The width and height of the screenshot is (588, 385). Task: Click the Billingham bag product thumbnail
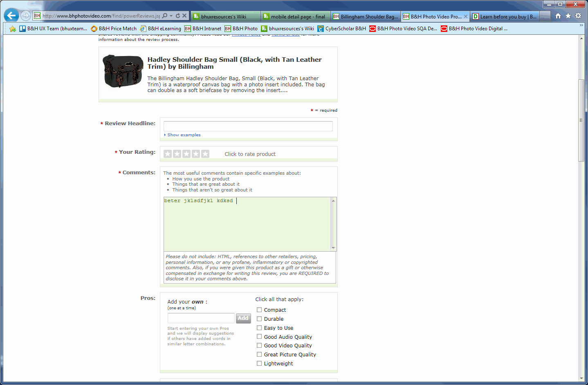[x=123, y=71]
